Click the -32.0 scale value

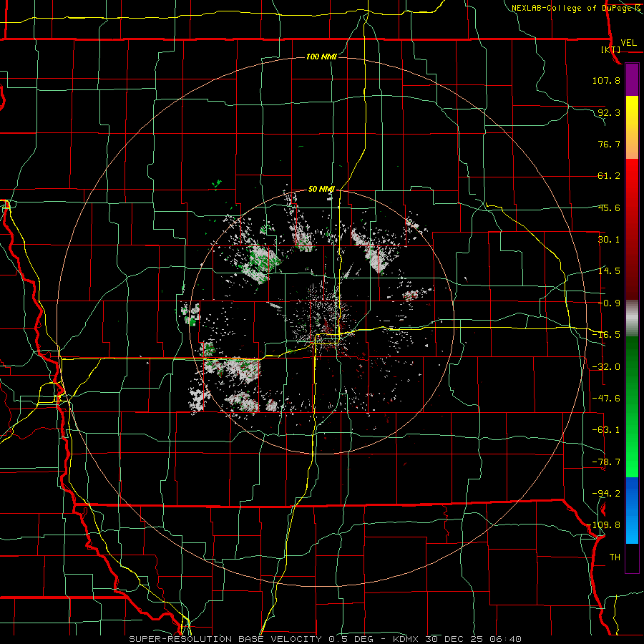click(x=606, y=367)
